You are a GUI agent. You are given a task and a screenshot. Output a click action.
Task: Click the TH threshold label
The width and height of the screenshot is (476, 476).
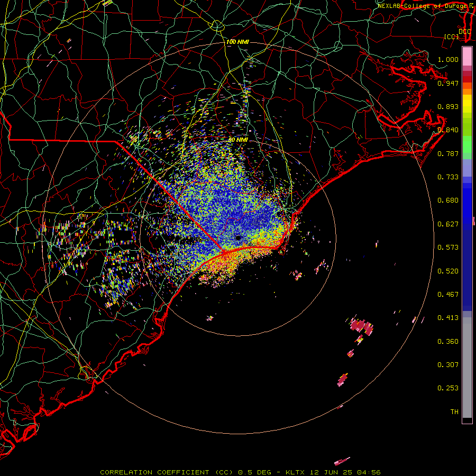pos(454,411)
